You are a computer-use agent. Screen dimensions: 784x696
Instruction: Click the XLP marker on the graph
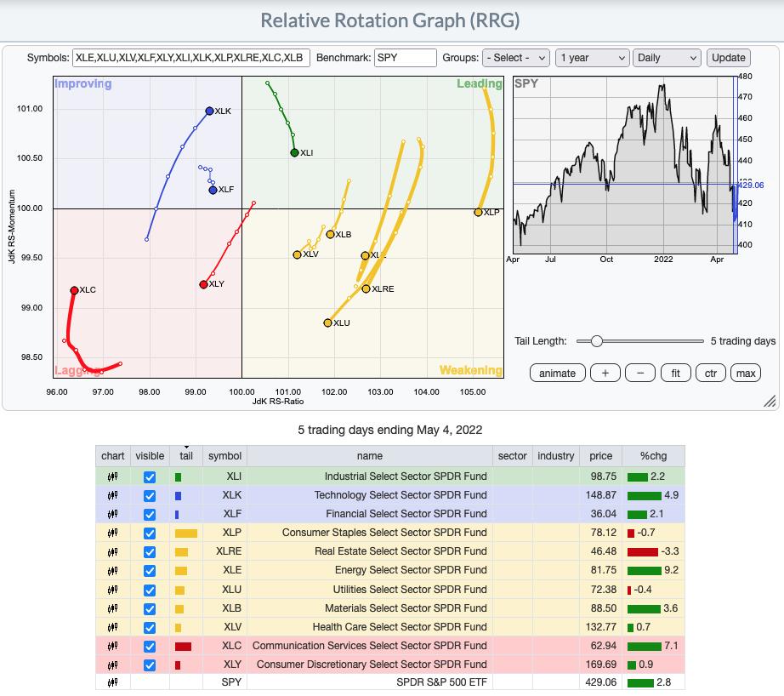479,212
